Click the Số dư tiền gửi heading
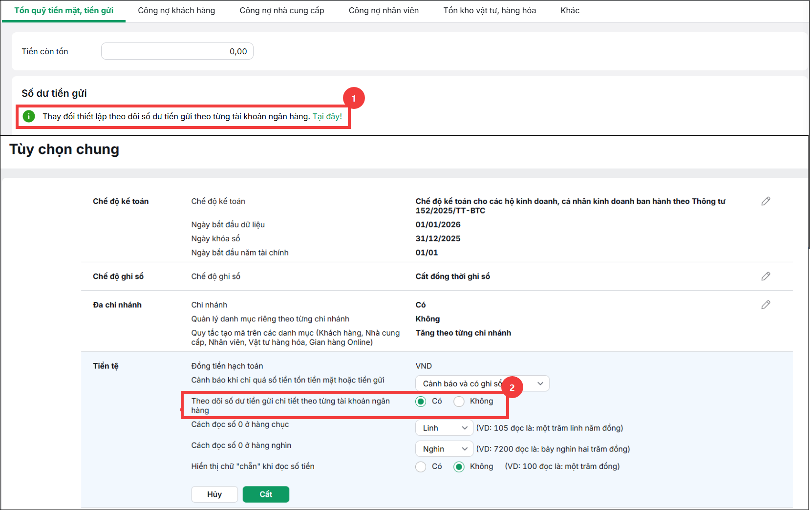The height and width of the screenshot is (510, 812). [54, 93]
